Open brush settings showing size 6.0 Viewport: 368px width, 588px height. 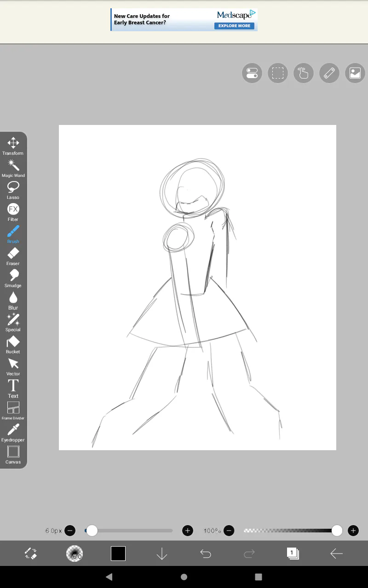pyautogui.click(x=75, y=554)
